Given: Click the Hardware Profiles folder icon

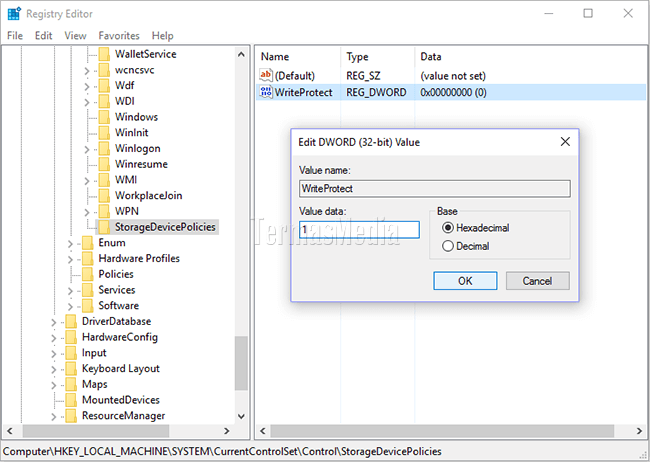Looking at the screenshot, I should click(x=87, y=259).
